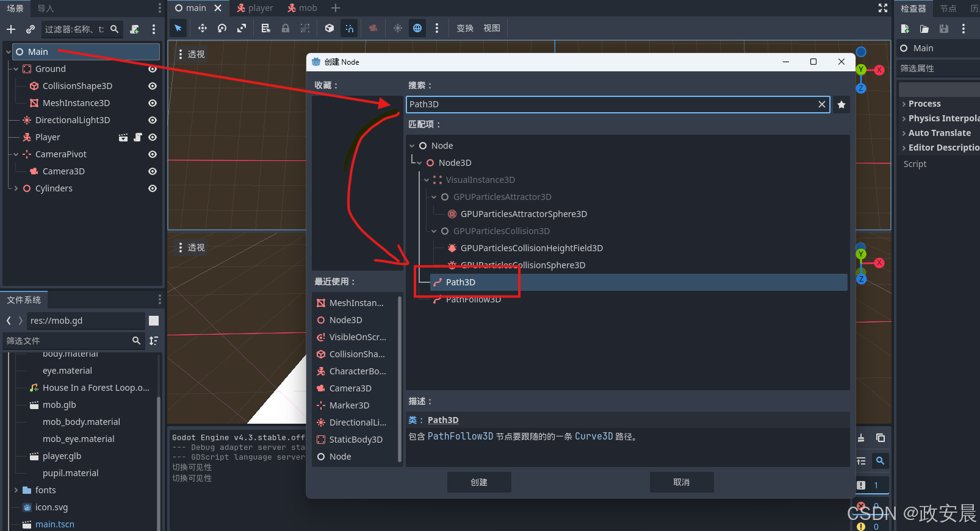
Task: Open Player scene via clapperboard icon
Action: tap(123, 137)
